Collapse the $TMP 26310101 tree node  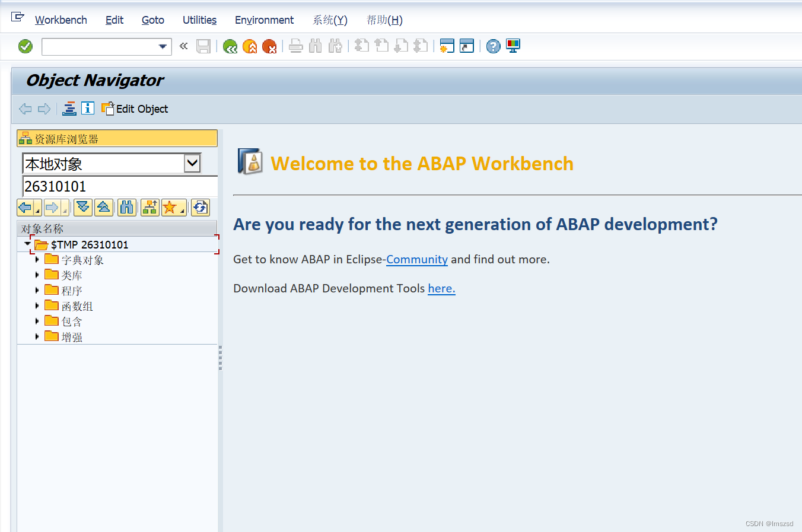tap(27, 244)
